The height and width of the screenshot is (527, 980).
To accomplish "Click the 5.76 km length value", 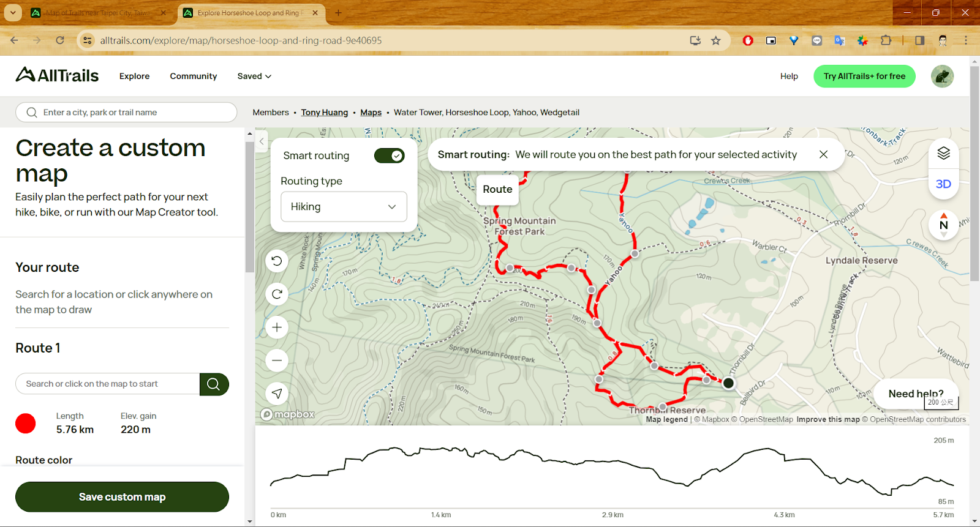I will click(x=75, y=430).
